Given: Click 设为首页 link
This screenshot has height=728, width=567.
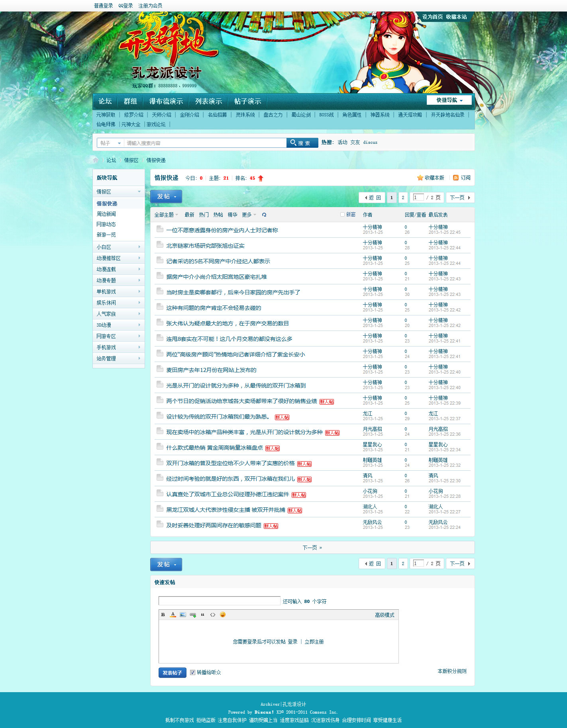Looking at the screenshot, I should (432, 17).
